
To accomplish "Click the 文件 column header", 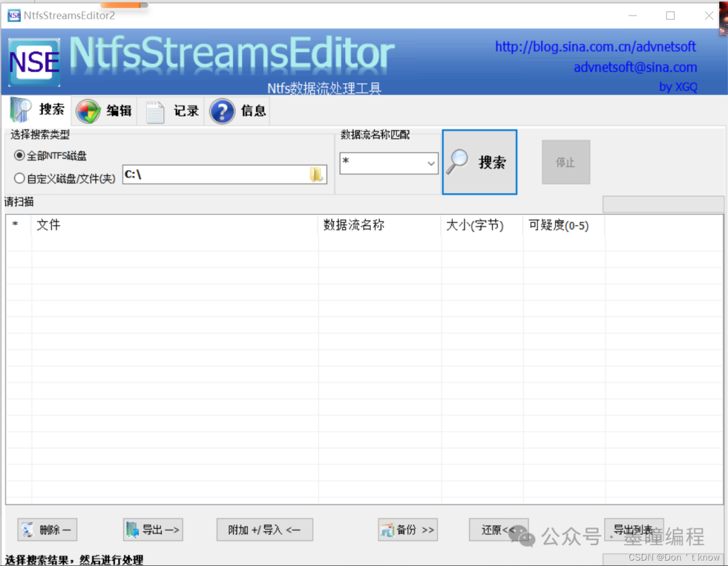I will coord(175,225).
